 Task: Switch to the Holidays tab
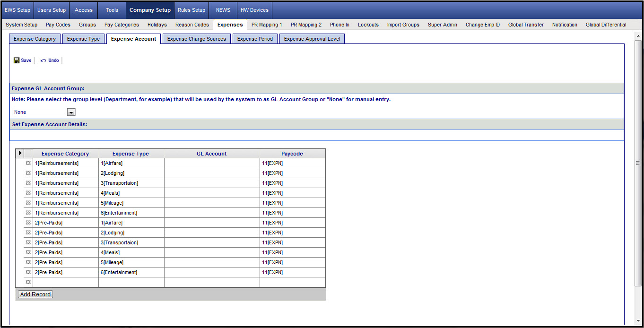click(x=157, y=25)
